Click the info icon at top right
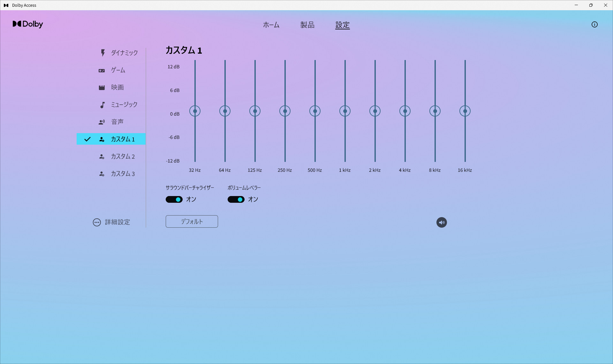The image size is (613, 364). pos(594,25)
